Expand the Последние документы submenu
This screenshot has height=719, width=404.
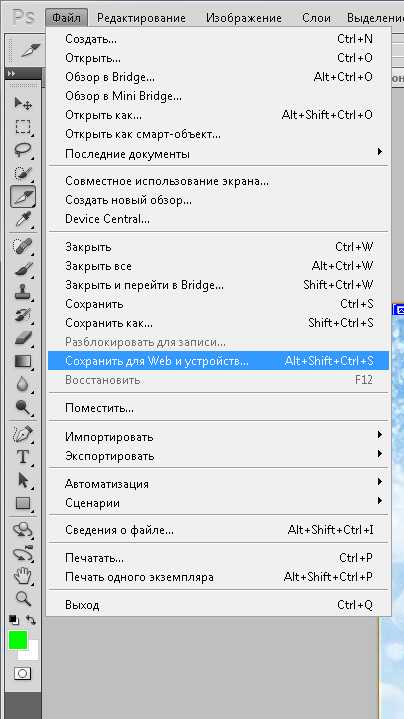coord(218,154)
